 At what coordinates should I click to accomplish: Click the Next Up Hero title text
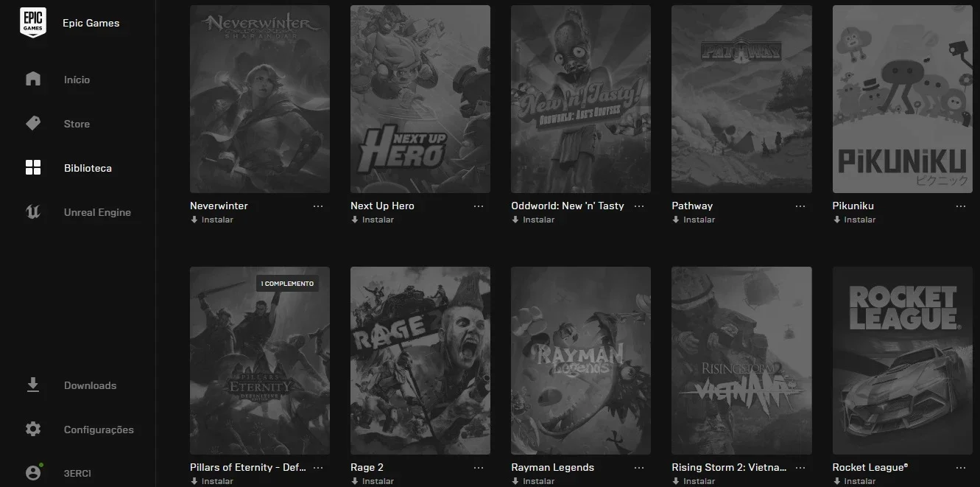point(382,206)
